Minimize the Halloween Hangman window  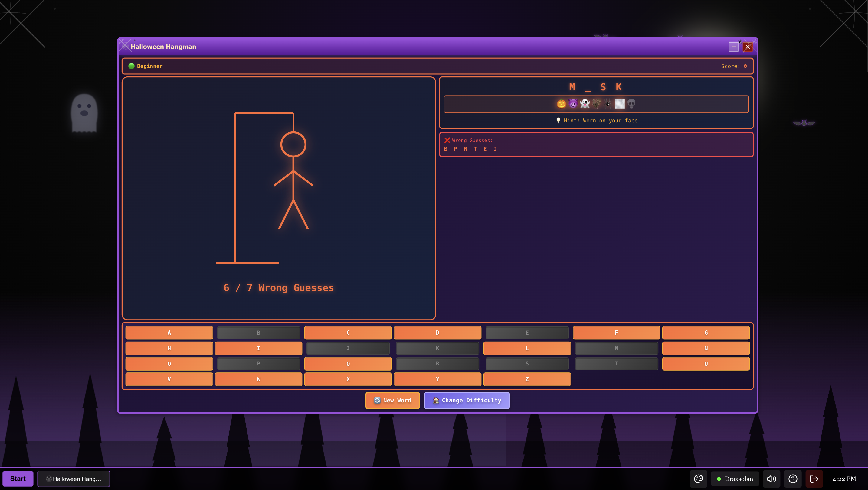point(733,47)
